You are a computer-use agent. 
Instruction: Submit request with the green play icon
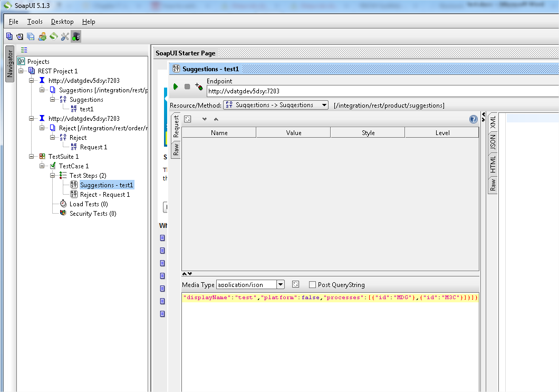tap(176, 87)
